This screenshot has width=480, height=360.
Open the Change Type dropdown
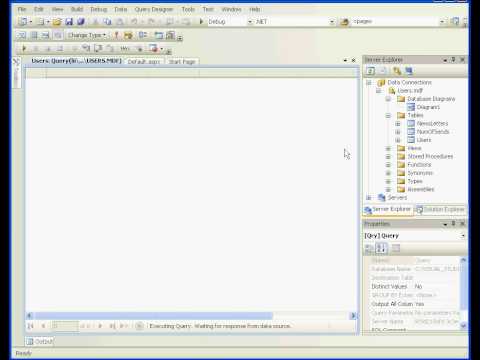tap(87, 35)
